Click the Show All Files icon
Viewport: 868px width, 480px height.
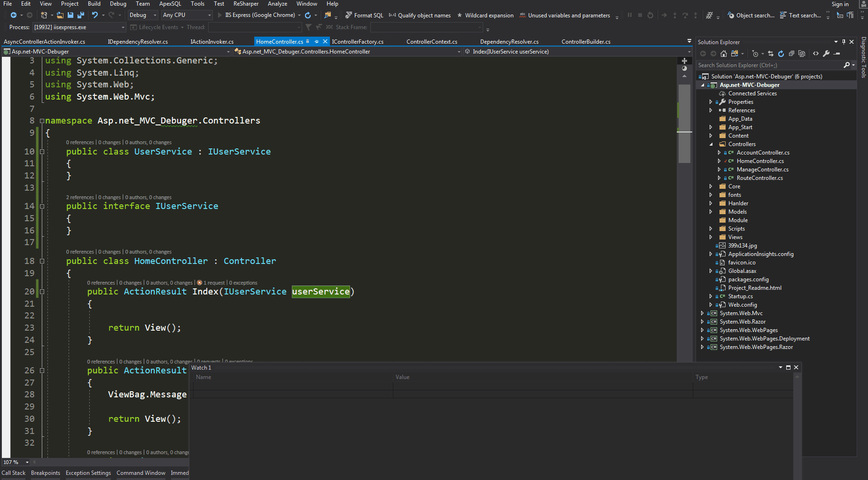(x=802, y=54)
